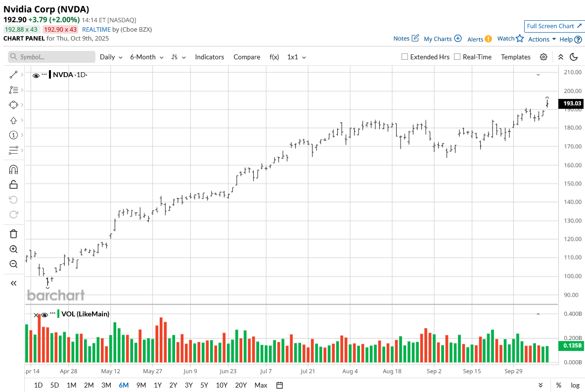Zoom in with the magnifier plus icon
Viewport: 585px width, 392px height.
(13, 249)
